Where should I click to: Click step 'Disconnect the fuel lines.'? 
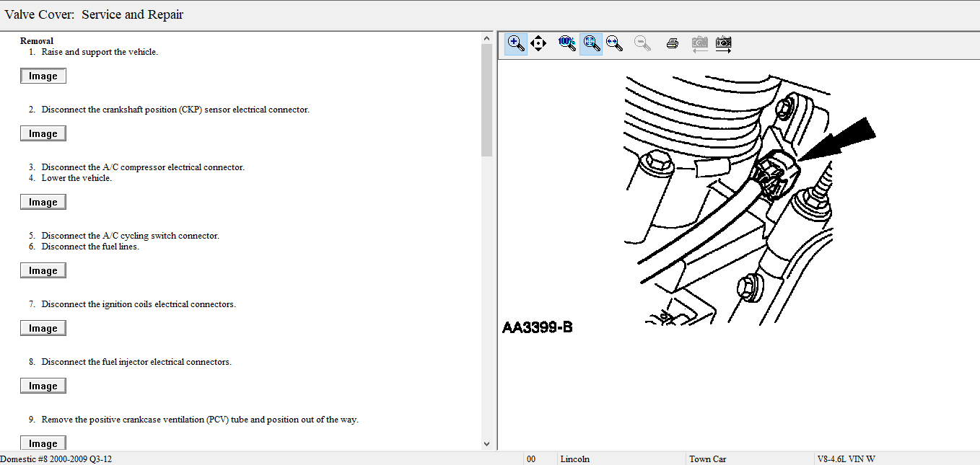point(90,247)
